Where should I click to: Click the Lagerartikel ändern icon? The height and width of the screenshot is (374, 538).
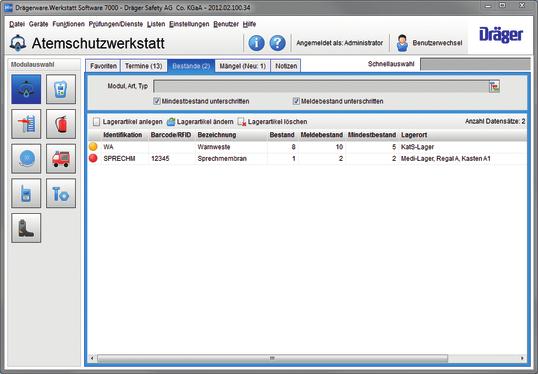point(171,122)
